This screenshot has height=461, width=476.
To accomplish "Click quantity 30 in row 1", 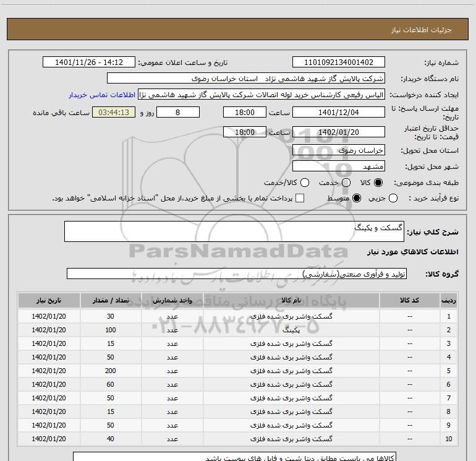I will tap(111, 316).
